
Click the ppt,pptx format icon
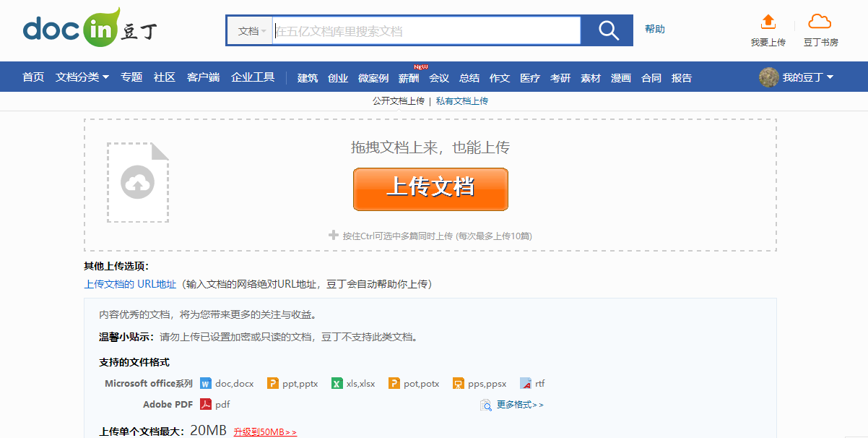[x=273, y=383]
